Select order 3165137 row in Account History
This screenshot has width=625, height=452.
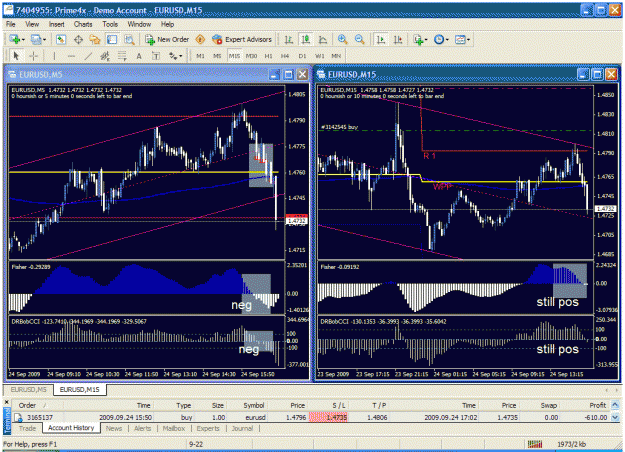pyautogui.click(x=311, y=417)
